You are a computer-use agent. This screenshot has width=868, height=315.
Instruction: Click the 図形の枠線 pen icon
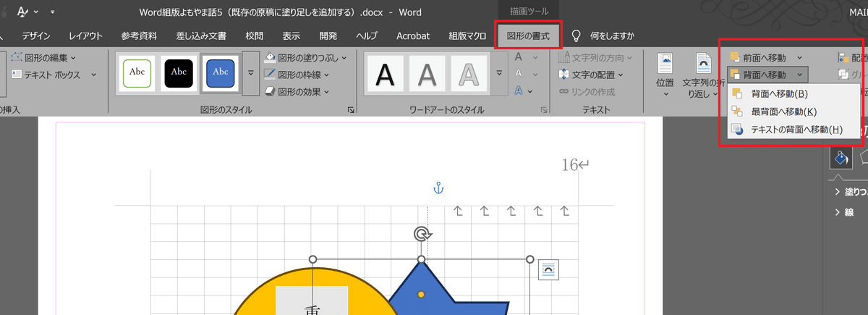pyautogui.click(x=269, y=74)
